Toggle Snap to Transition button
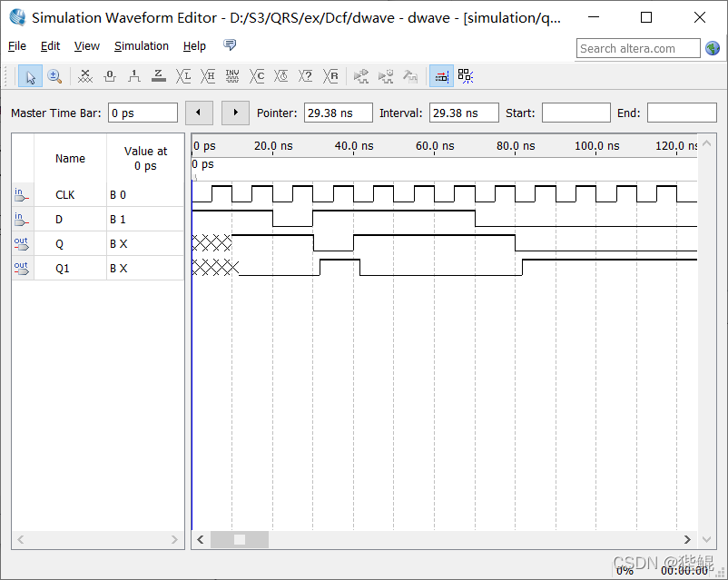728x580 pixels. pyautogui.click(x=466, y=76)
